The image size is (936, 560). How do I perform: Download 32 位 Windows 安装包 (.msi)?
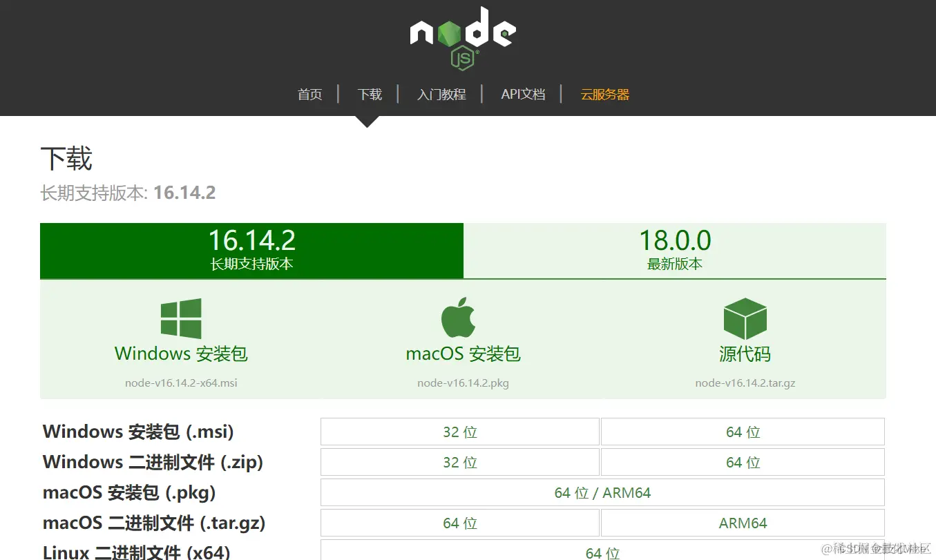[x=460, y=432]
